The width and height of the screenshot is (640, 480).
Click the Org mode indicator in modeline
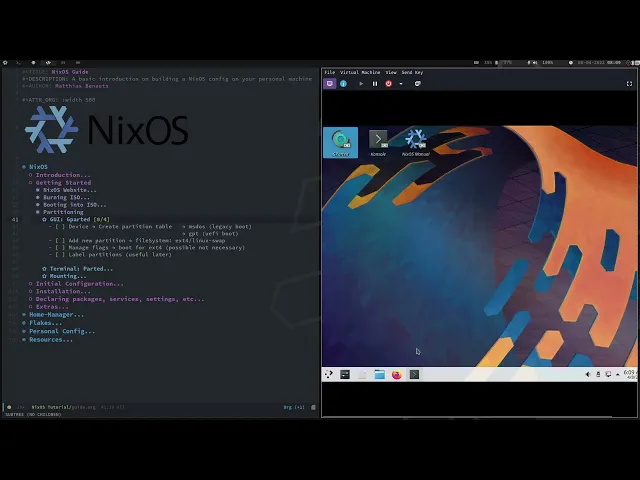tap(294, 407)
